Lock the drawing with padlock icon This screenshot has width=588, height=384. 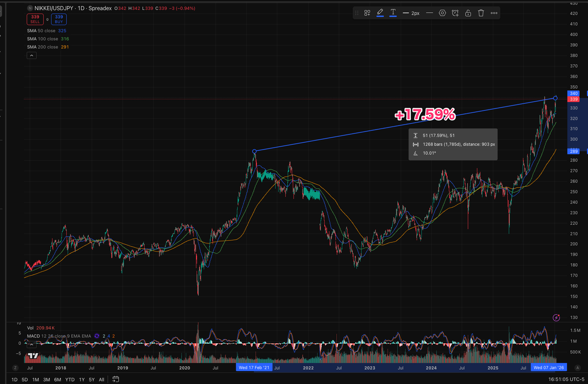[468, 13]
